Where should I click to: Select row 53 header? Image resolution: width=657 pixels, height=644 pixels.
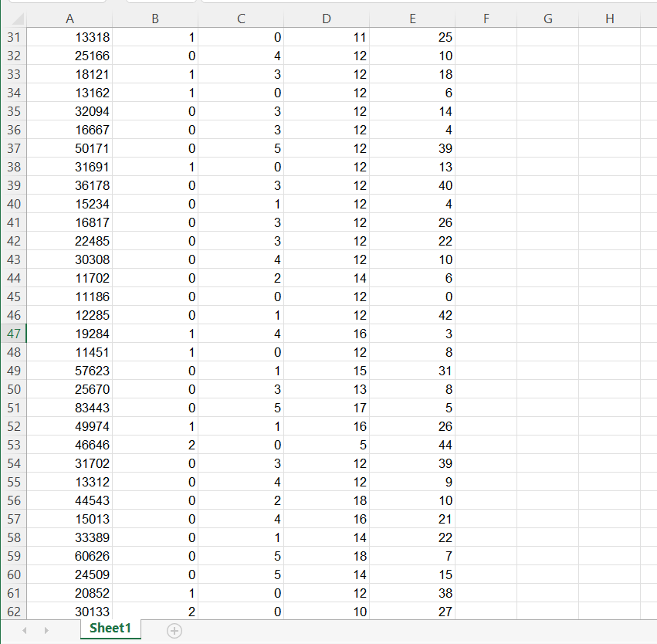click(14, 445)
